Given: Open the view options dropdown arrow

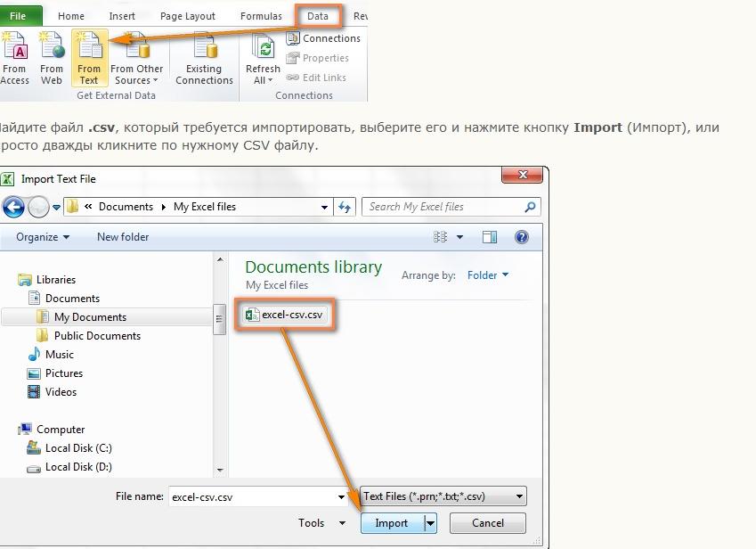Looking at the screenshot, I should click(459, 237).
